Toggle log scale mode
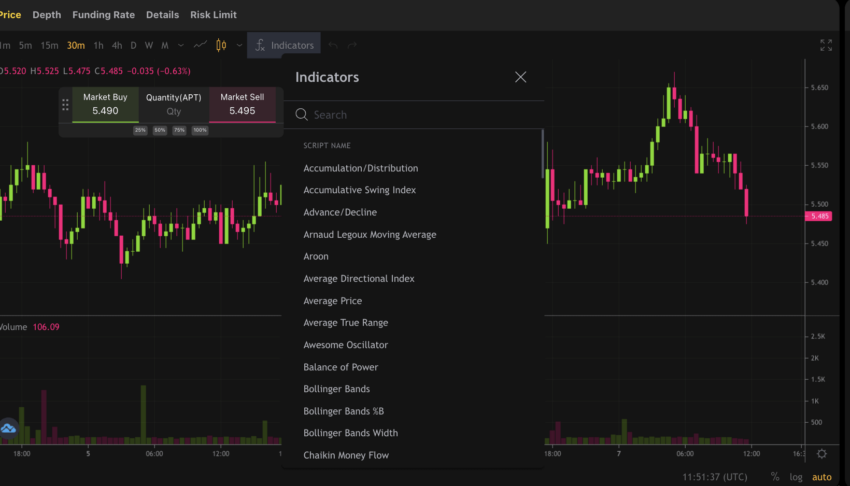The height and width of the screenshot is (486, 850). (796, 477)
